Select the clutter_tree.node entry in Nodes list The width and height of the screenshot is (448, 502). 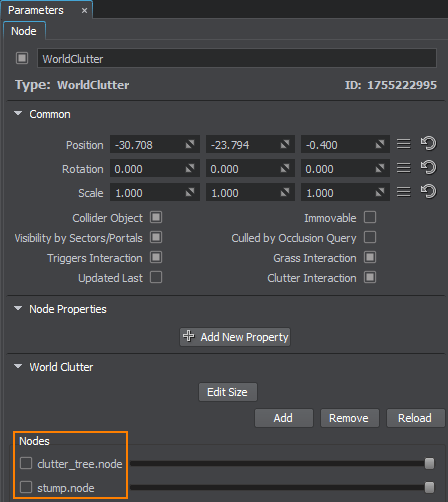coord(80,464)
